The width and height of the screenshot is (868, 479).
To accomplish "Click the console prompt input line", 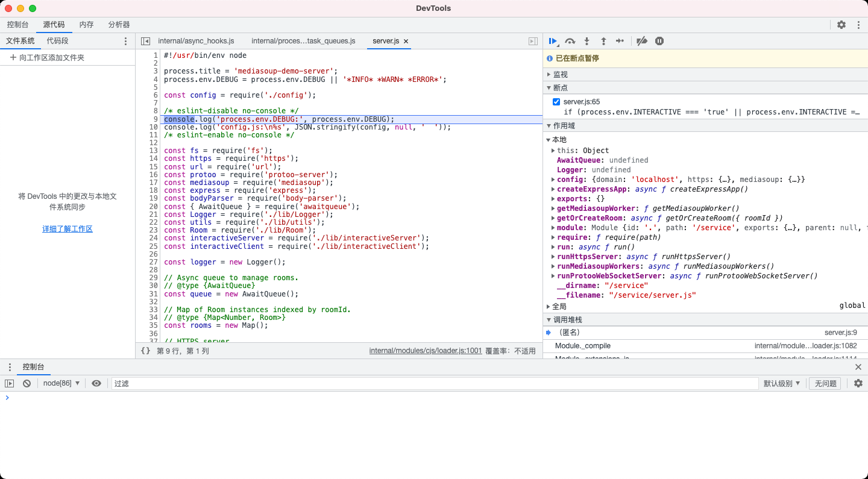I will pos(437,398).
